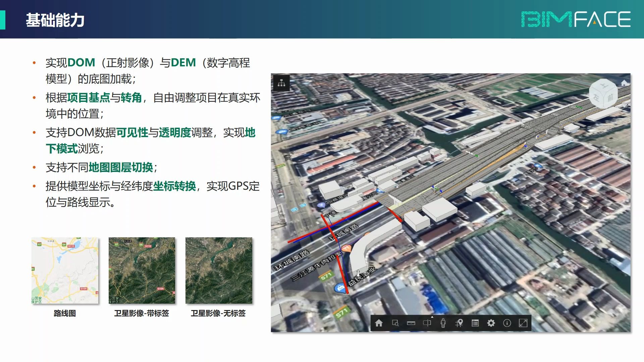Open the properties list panel

pos(475,323)
